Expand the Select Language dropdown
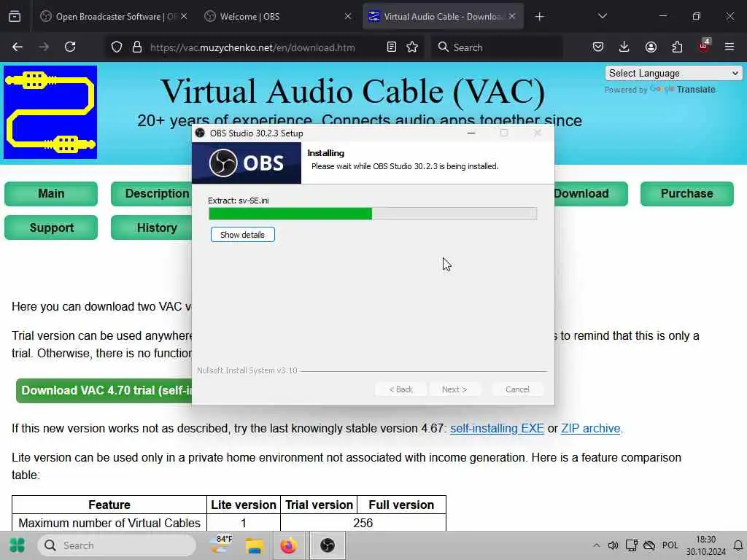This screenshot has width=747, height=560. (x=673, y=74)
